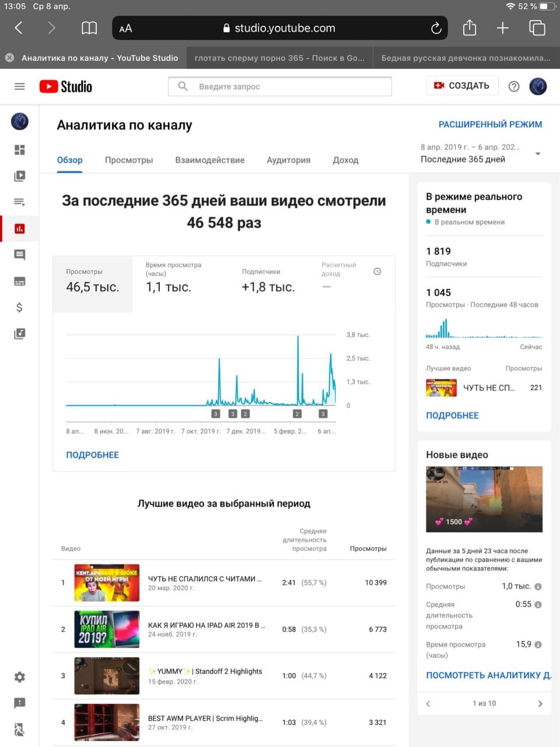Switch to Safari tab Бедная русская девчонка
560x747 pixels.
pyautogui.click(x=466, y=58)
